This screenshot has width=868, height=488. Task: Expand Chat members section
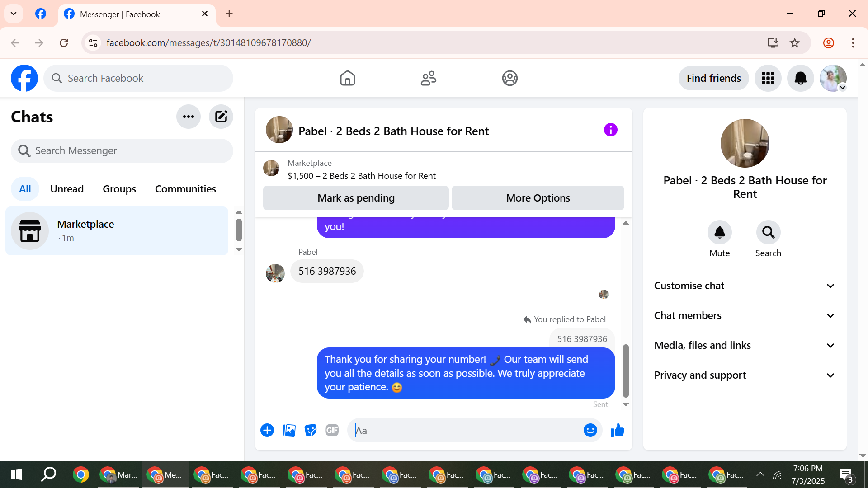[744, 316]
